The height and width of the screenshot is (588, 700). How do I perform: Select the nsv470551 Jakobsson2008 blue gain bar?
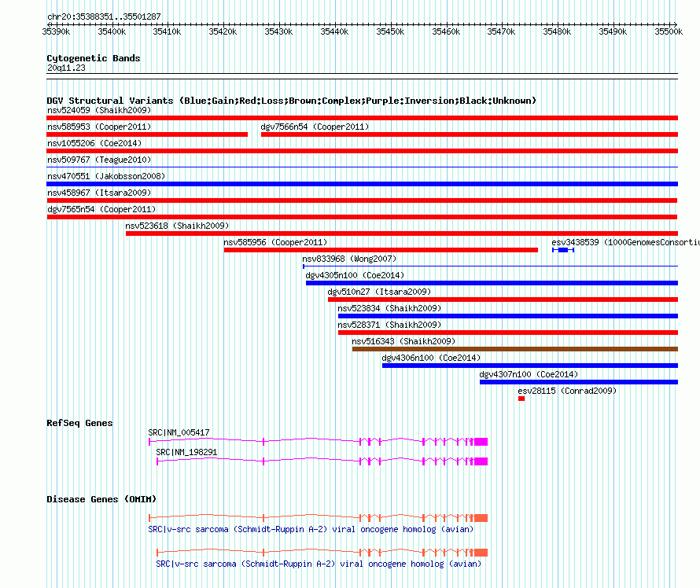tap(362, 184)
